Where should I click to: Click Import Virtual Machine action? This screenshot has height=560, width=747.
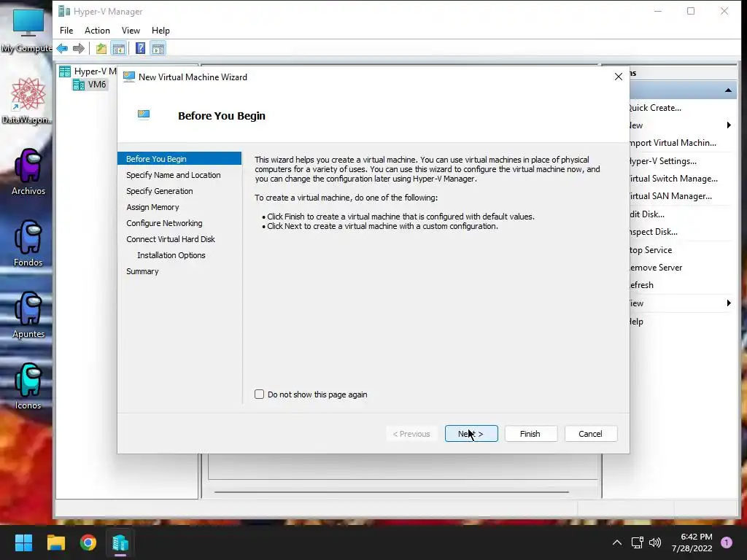673,143
